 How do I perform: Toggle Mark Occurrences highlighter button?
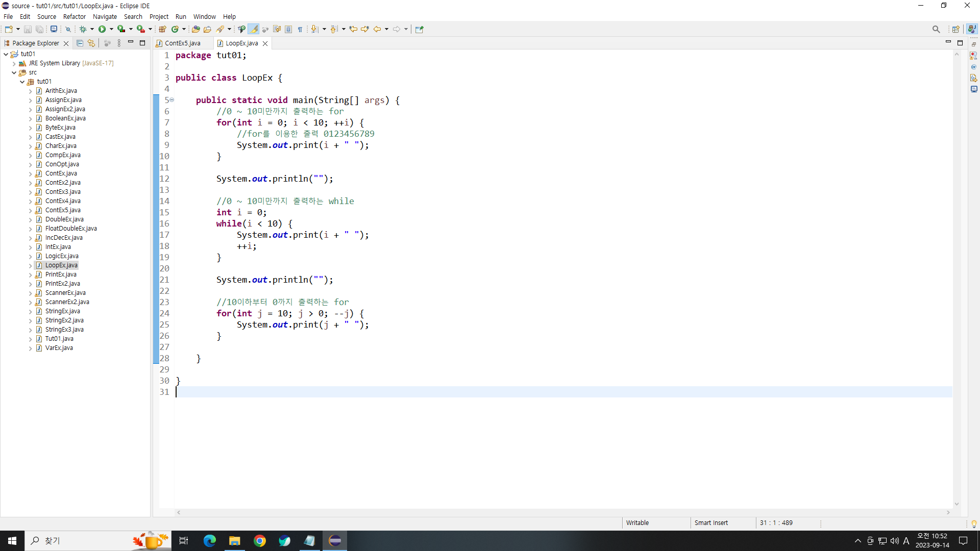254,29
